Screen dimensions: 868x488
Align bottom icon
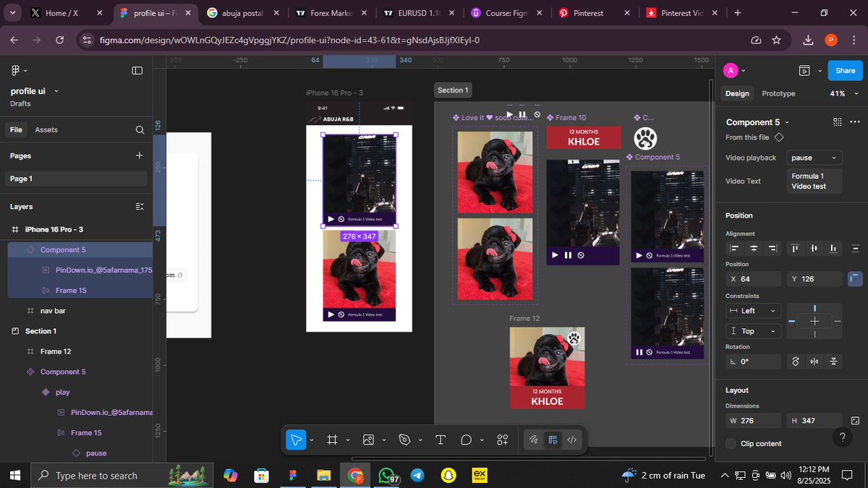pos(833,249)
